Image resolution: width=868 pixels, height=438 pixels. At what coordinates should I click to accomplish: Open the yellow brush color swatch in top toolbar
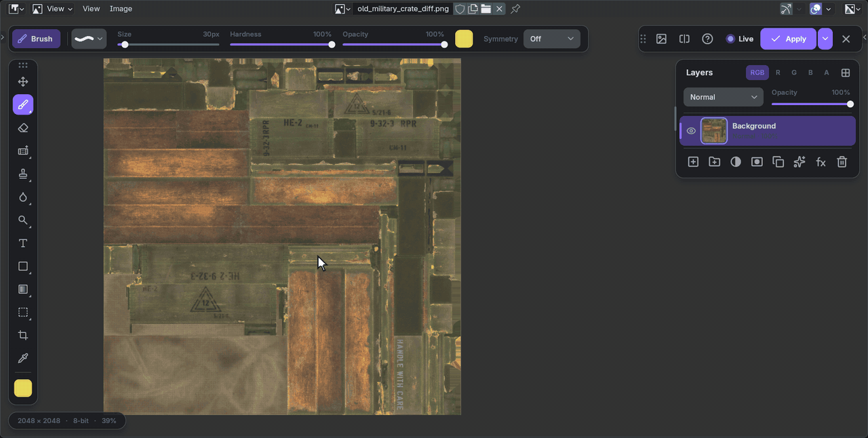click(x=464, y=39)
